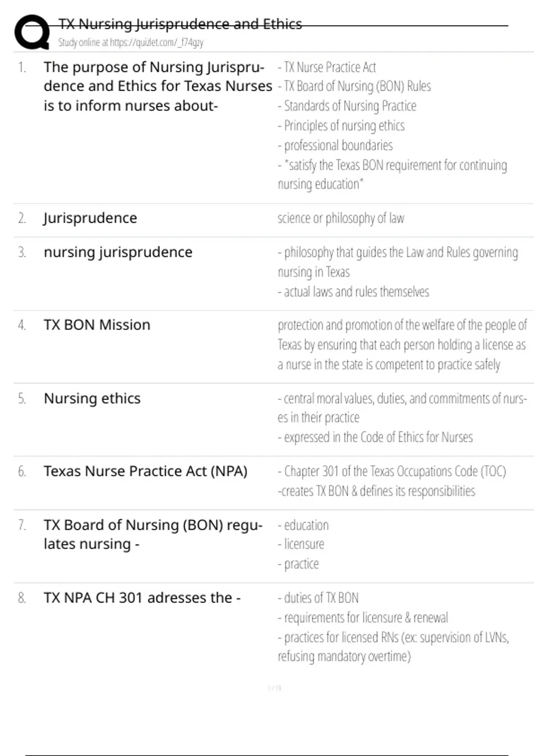Viewport: 534px width, 756px height.
Task: Select 'Texas Nurse Practice Act (NPA)' term
Action: (x=146, y=471)
